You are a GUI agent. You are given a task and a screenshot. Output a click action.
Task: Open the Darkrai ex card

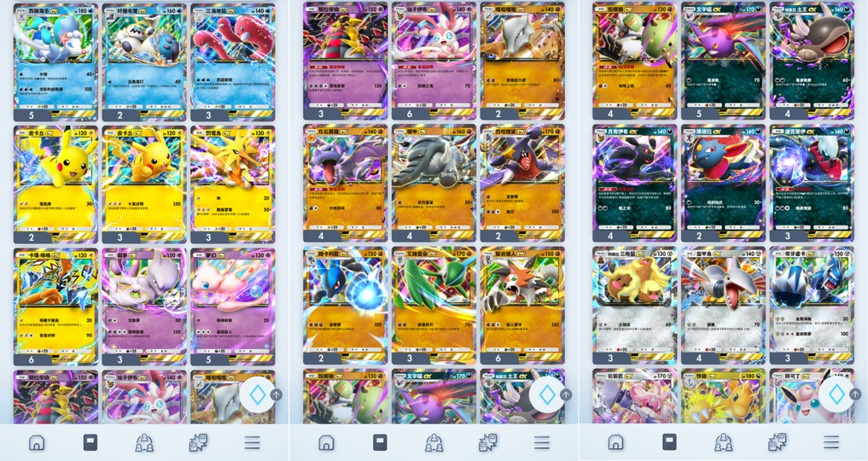(812, 184)
